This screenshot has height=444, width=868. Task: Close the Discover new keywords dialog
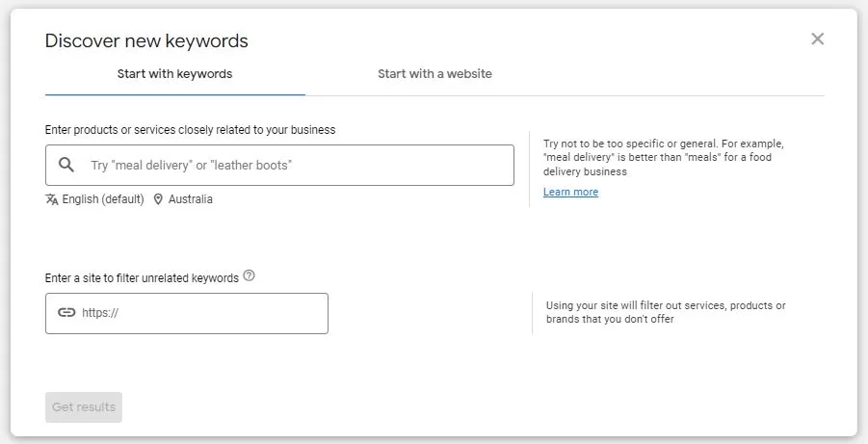pos(817,39)
